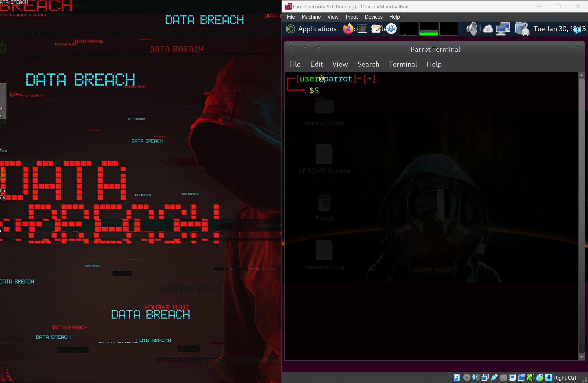Open VirtualBox Devices menu
588x383 pixels.
tap(374, 17)
